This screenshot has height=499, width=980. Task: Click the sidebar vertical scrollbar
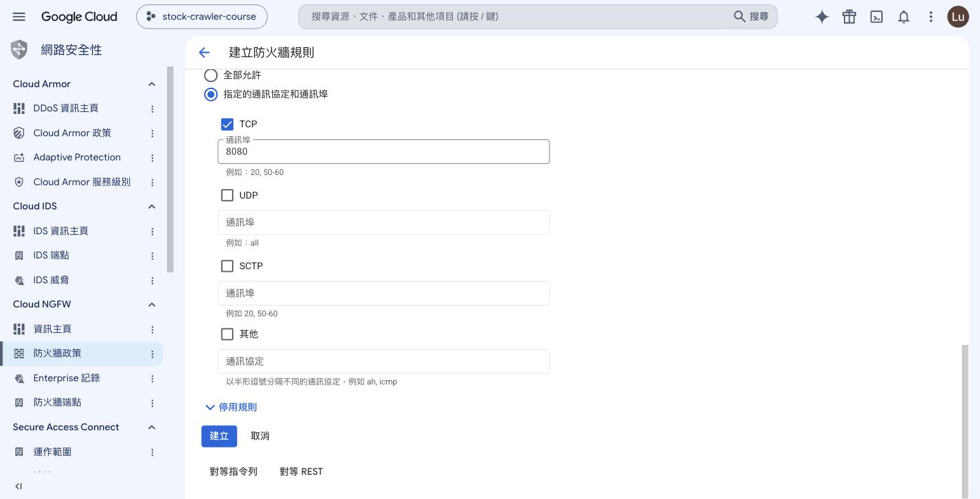click(x=170, y=169)
